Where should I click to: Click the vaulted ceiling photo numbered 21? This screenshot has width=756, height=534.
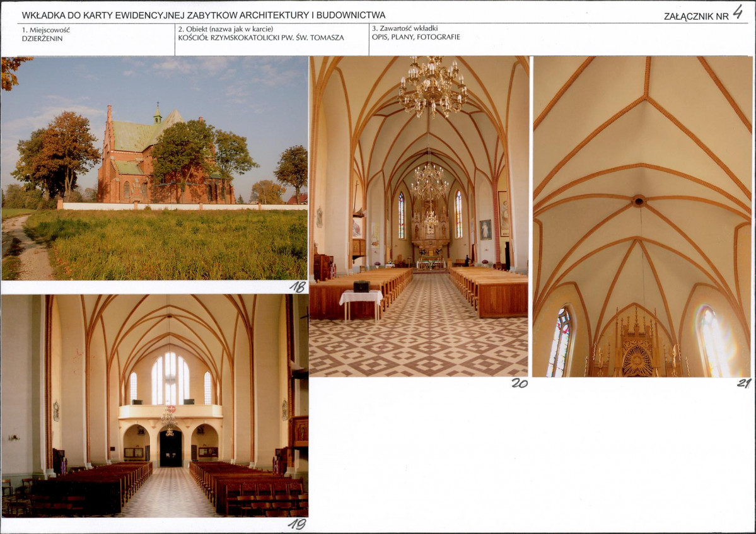coord(643,216)
